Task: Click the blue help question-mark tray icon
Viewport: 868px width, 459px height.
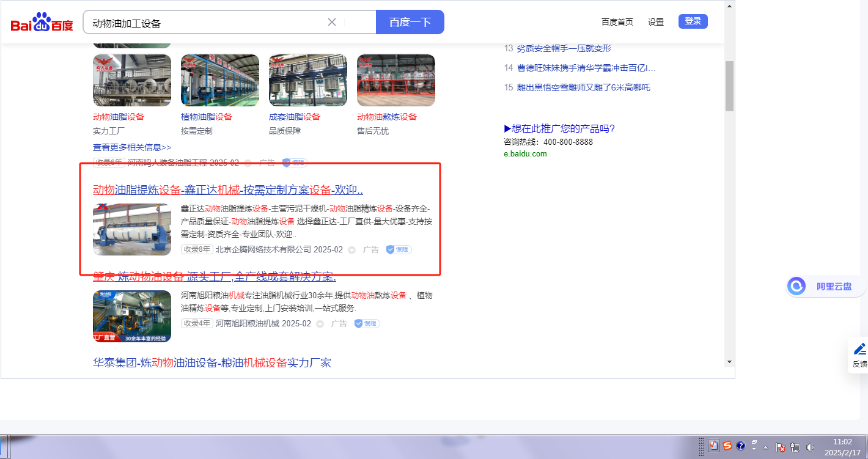Action: [741, 446]
